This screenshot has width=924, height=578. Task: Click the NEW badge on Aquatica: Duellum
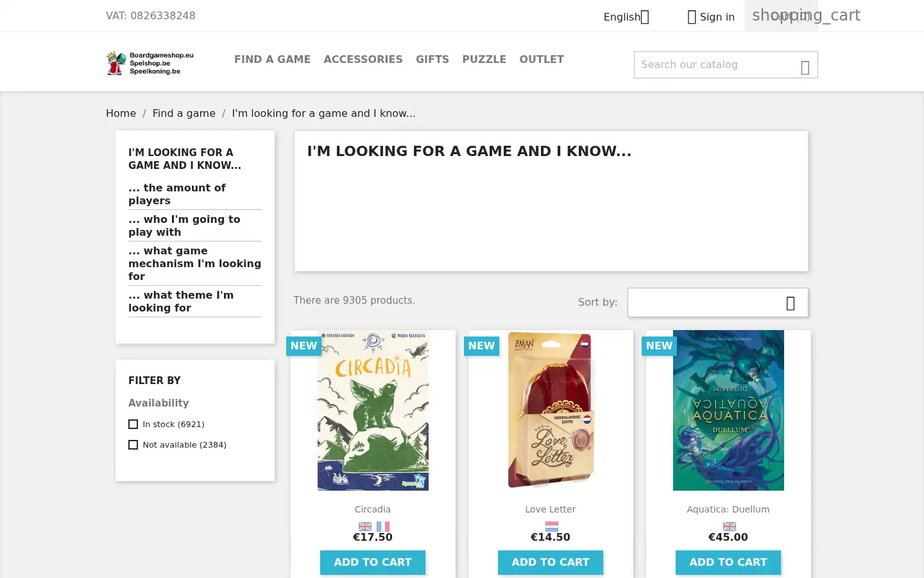click(659, 346)
